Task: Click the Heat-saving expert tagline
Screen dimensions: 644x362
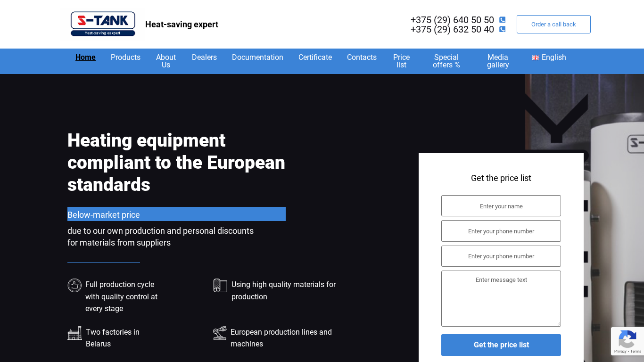Action: [182, 25]
